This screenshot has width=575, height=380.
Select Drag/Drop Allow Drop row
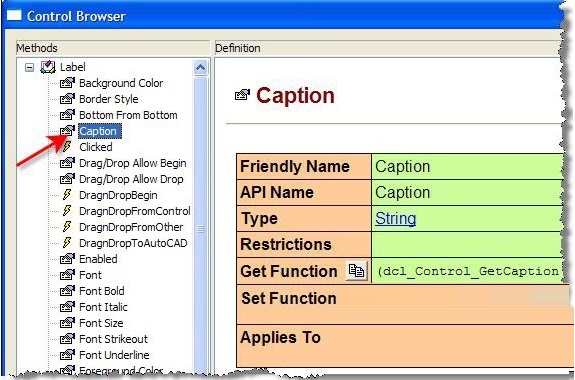coord(131,179)
